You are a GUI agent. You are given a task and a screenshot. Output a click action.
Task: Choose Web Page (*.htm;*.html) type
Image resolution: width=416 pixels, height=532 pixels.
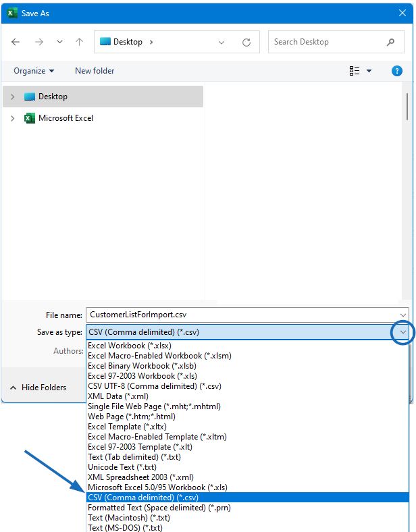click(x=247, y=417)
